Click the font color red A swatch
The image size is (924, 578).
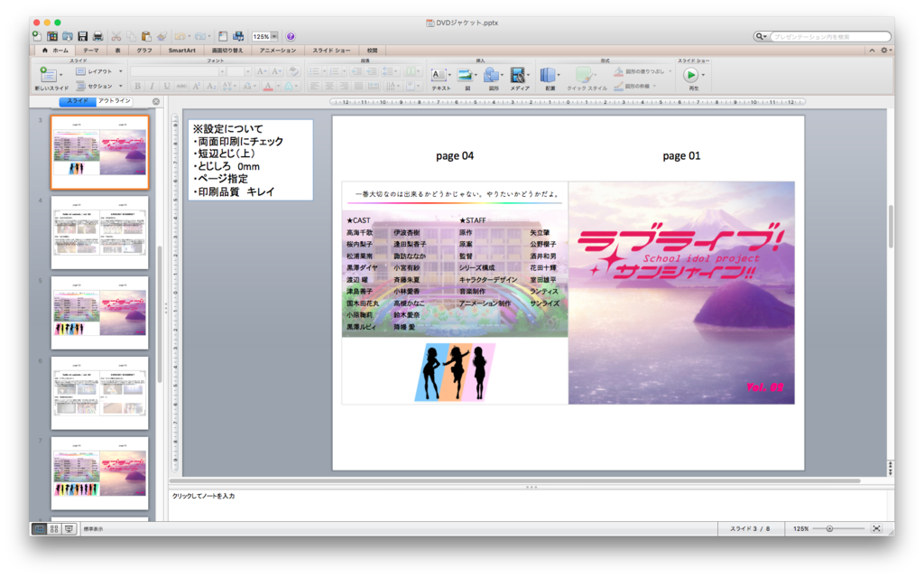(x=268, y=86)
